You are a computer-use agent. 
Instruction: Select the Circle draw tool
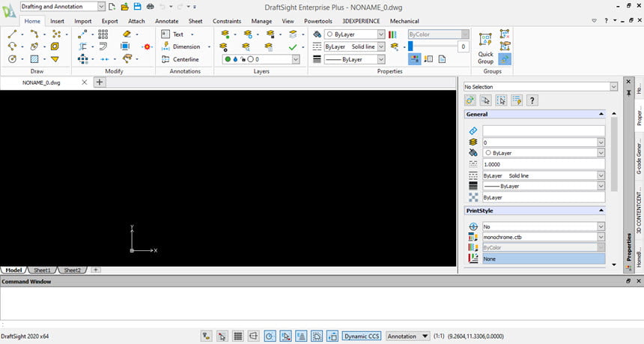12,59
